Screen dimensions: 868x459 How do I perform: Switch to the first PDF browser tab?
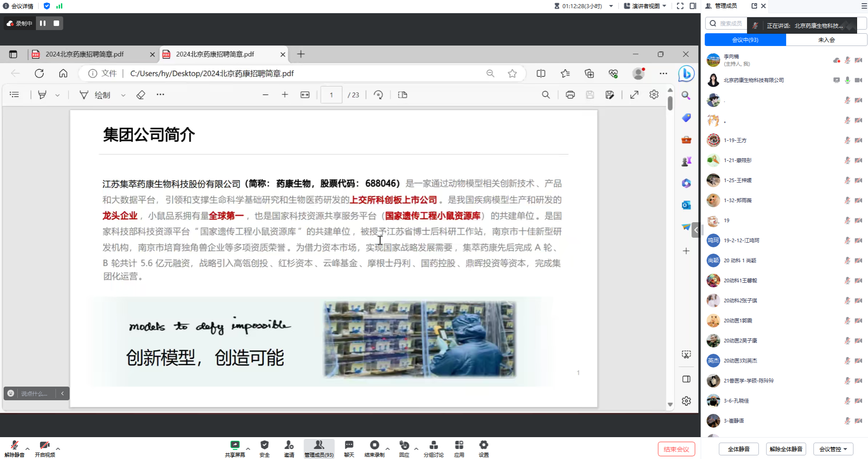(x=85, y=54)
